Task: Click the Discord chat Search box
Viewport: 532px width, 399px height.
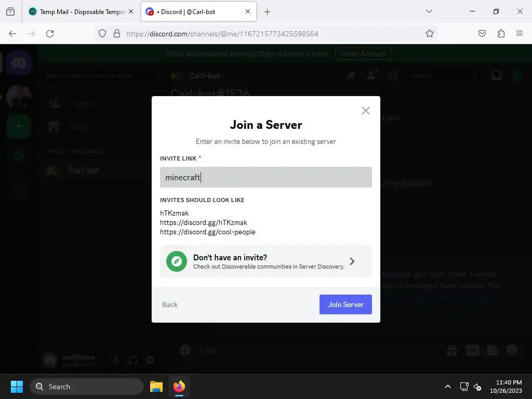Action: tap(444, 75)
